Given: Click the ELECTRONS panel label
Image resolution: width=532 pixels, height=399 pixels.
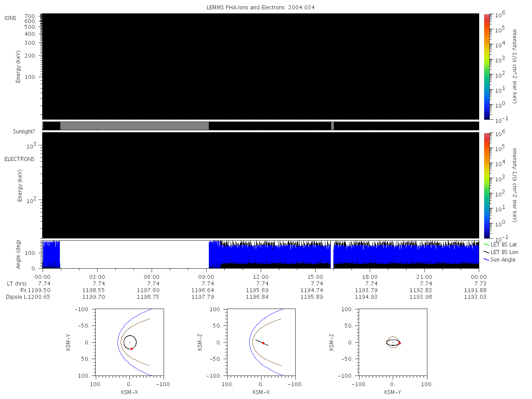Looking at the screenshot, I should (20, 159).
